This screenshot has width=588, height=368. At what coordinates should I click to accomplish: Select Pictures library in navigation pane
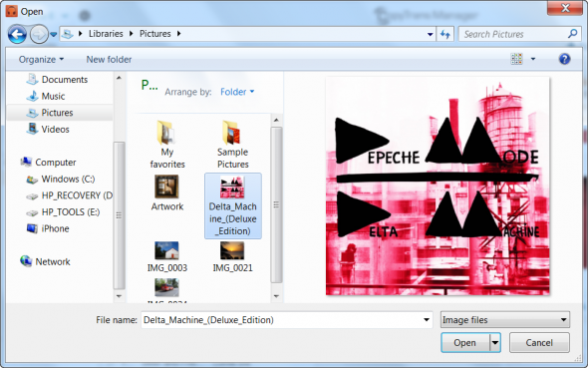[x=59, y=113]
